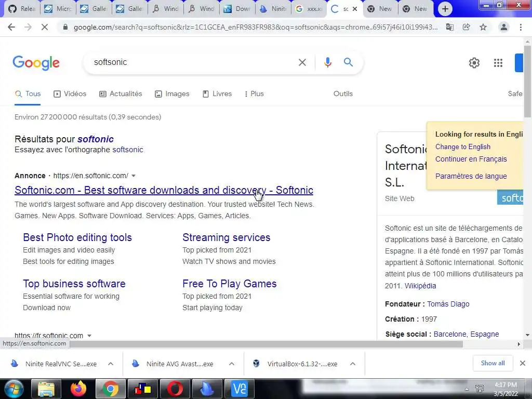Open the blue Ninite app in taskbar
This screenshot has height=399, width=532.
click(207, 389)
